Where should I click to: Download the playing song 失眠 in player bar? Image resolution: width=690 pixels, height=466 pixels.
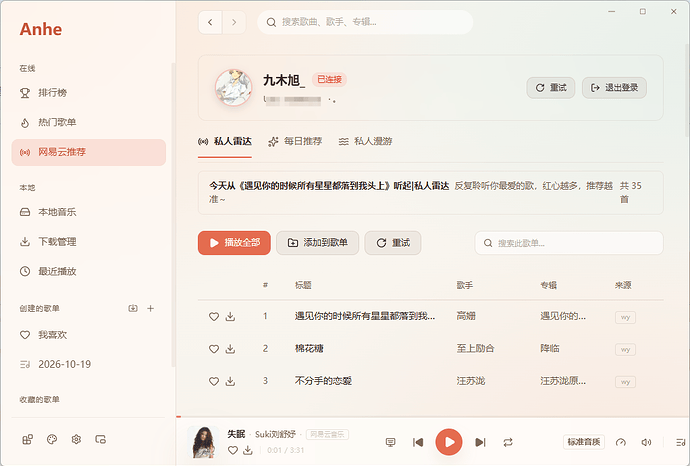[248, 450]
